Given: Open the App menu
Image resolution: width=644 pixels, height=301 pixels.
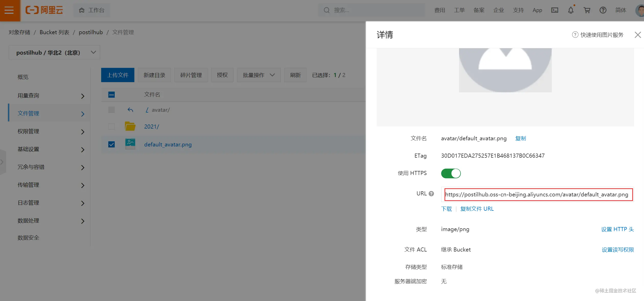Looking at the screenshot, I should click(x=537, y=10).
